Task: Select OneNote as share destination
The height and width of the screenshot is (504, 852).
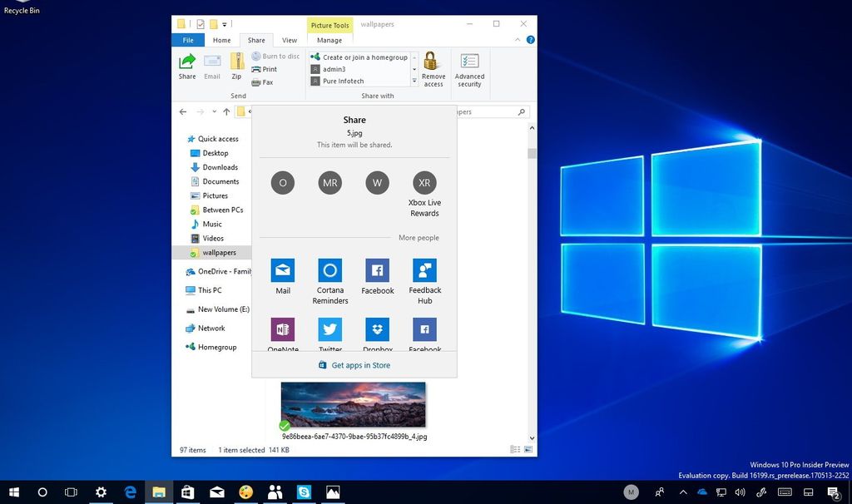Action: pos(282,333)
